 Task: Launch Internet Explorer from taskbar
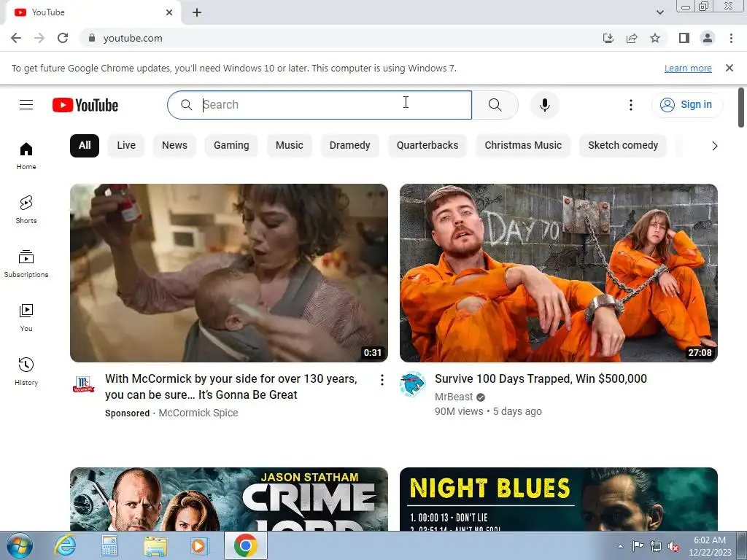[x=65, y=545]
